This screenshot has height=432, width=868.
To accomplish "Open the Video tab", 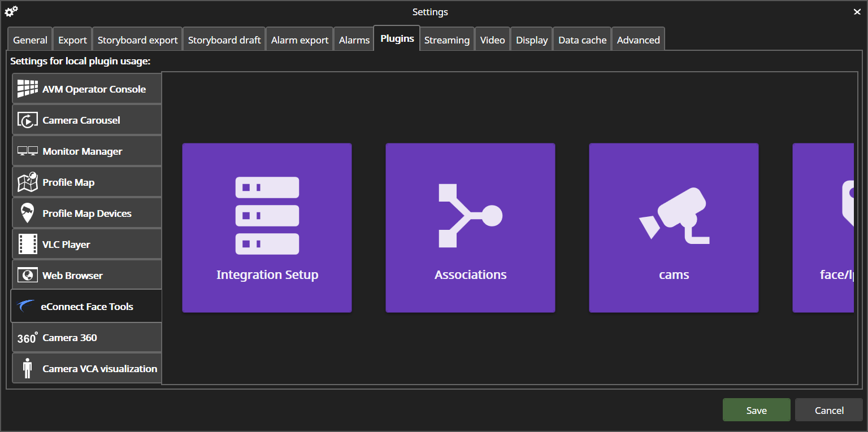I will [x=492, y=40].
